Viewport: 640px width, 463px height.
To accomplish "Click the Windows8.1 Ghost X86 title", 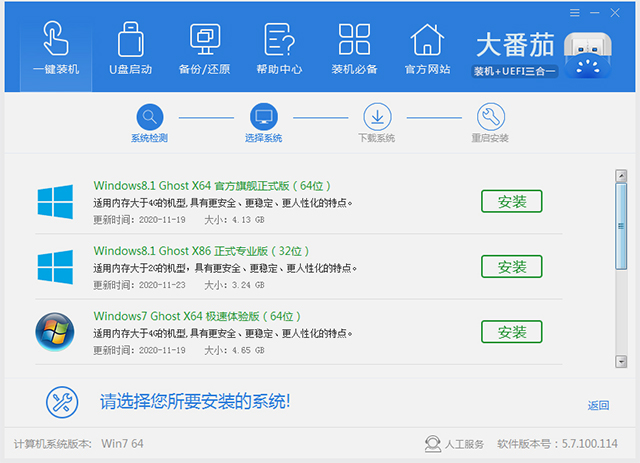I will point(201,251).
